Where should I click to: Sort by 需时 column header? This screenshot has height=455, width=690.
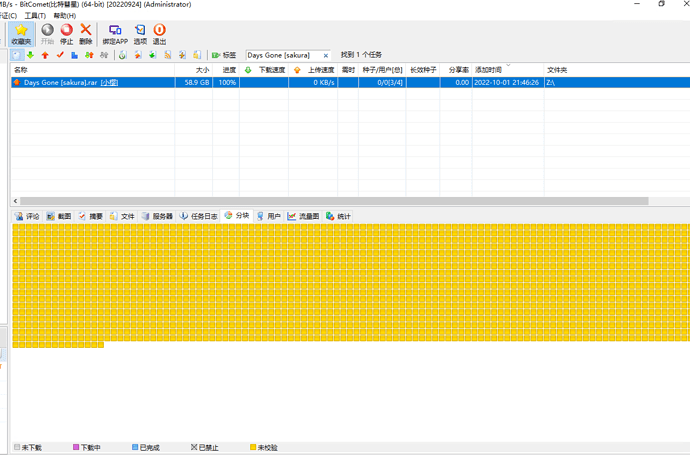point(348,70)
